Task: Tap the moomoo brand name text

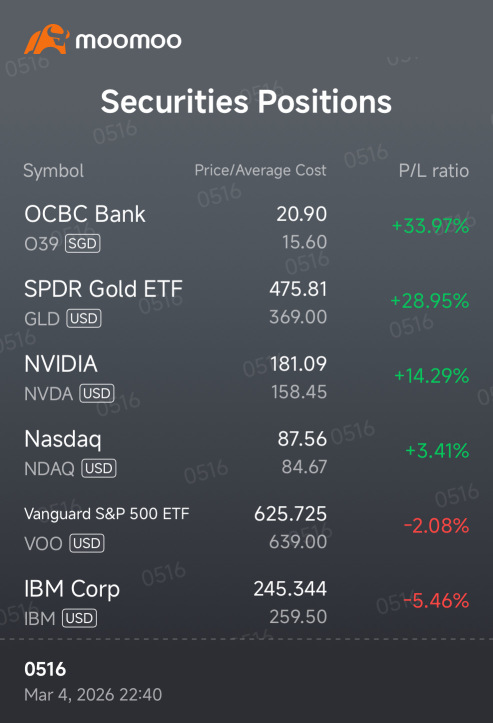Action: pos(129,41)
